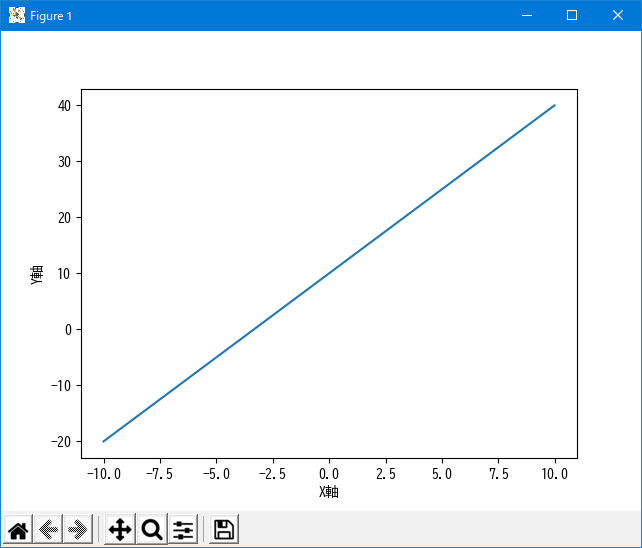642x548 pixels.
Task: Click the y-axis tick label 0
Action: click(68, 330)
